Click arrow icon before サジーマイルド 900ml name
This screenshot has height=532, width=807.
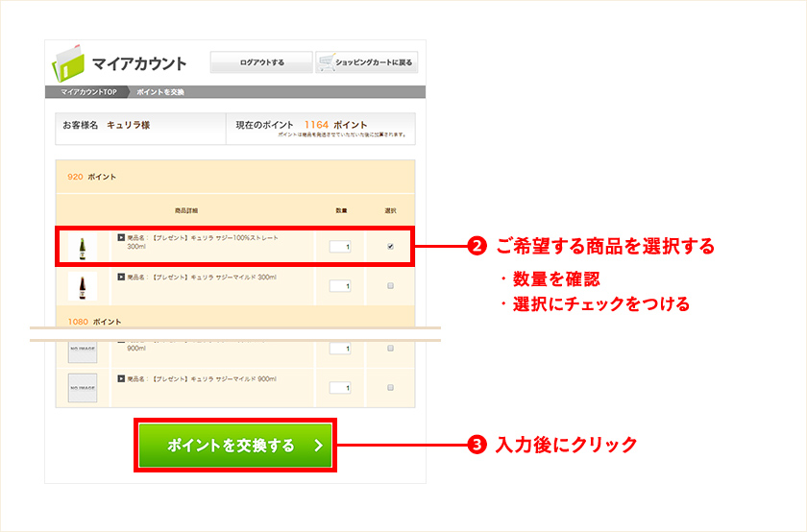click(x=121, y=378)
